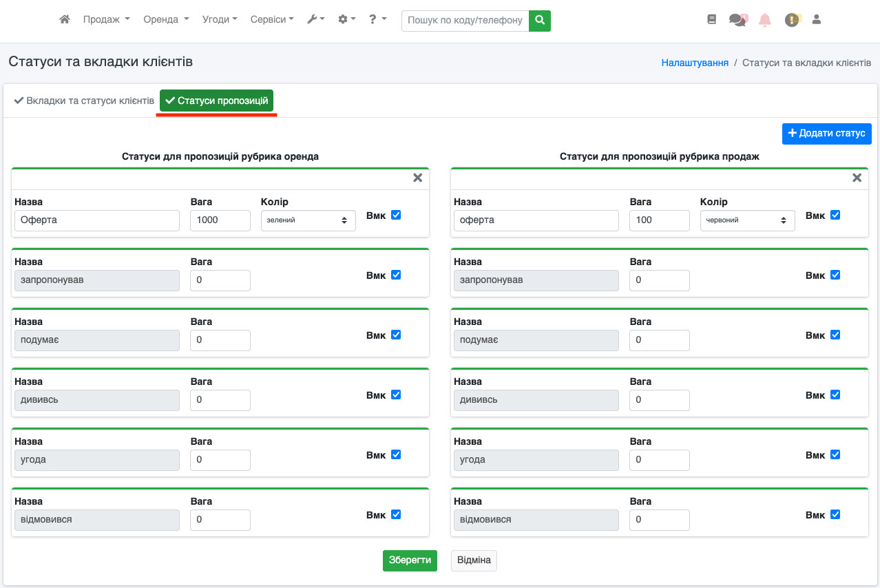Open the Продаж menu

tap(106, 20)
